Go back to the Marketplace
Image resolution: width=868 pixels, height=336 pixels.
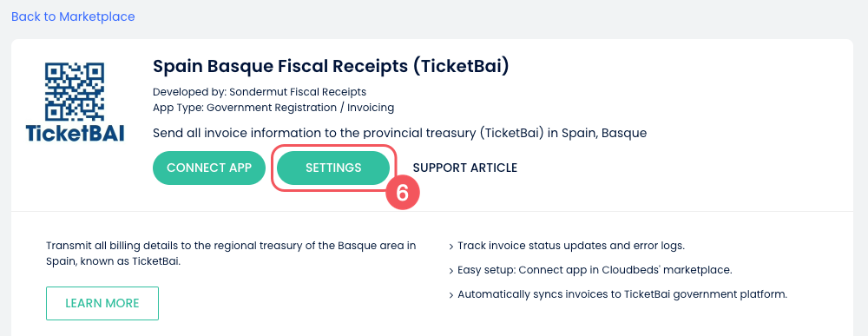pyautogui.click(x=73, y=16)
